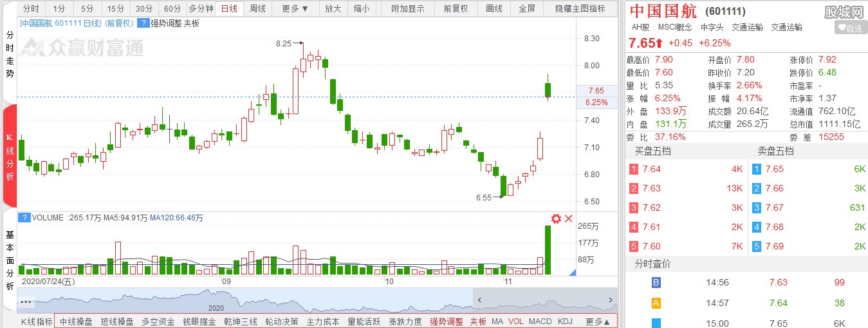
Task: Enable the 主力成本 indicator
Action: point(323,322)
